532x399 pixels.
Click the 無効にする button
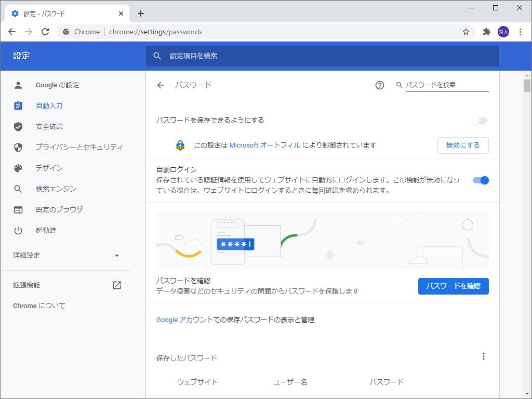coord(463,145)
